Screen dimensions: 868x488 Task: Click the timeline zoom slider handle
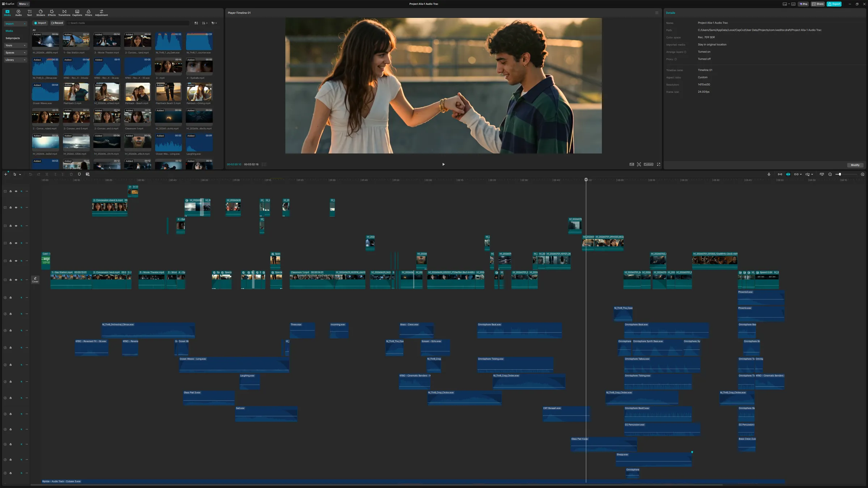point(840,174)
